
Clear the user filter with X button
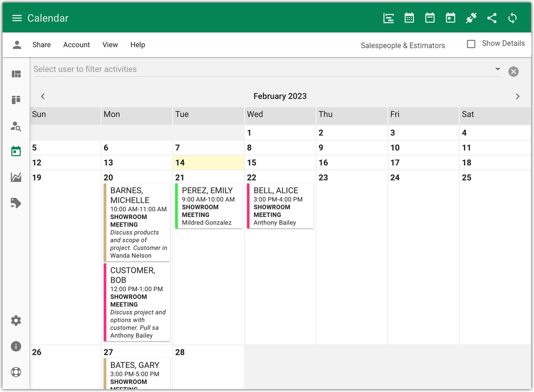tap(513, 71)
